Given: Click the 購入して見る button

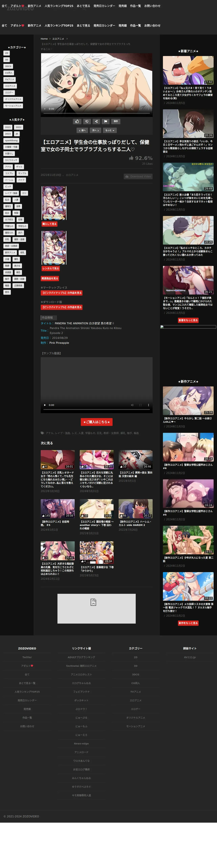Looking at the screenshot, I should (50, 224).
